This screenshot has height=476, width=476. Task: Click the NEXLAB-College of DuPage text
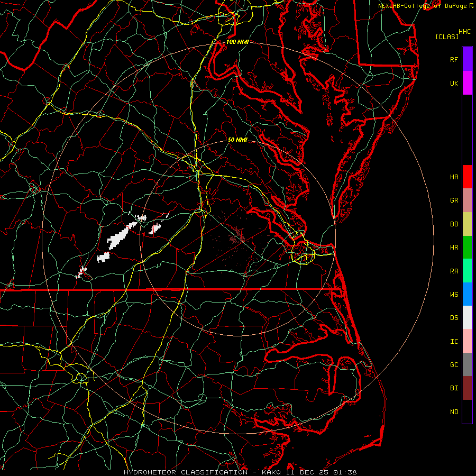(422, 6)
